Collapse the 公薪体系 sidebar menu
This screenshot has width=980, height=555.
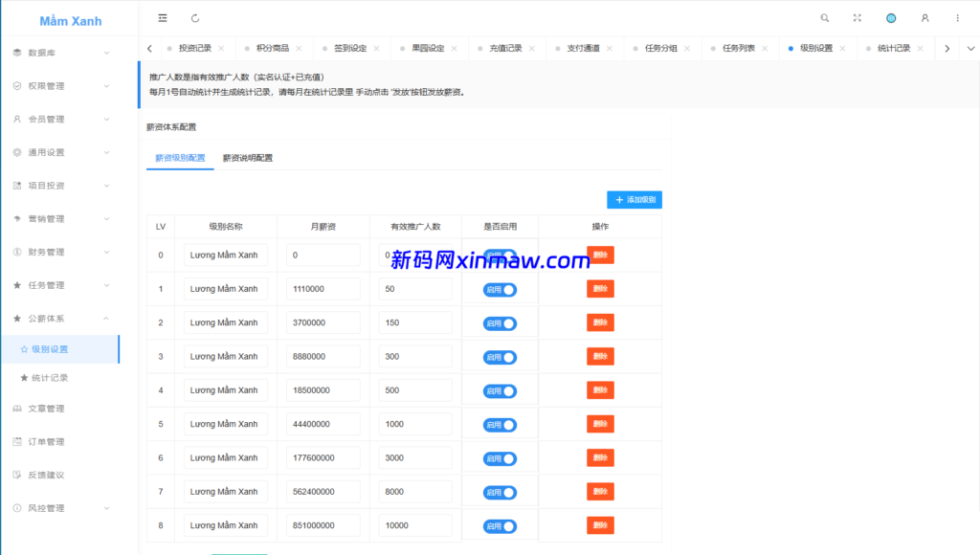61,318
